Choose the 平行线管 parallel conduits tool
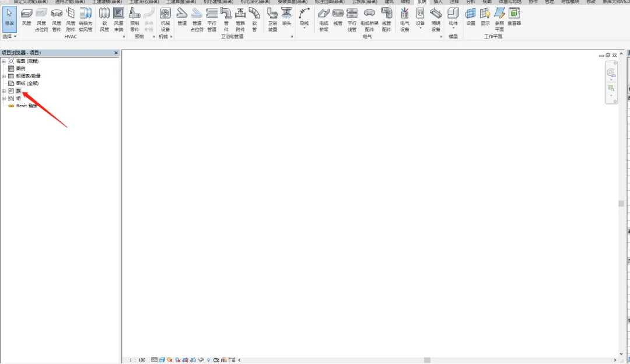Image resolution: width=630 pixels, height=364 pixels. point(352,20)
